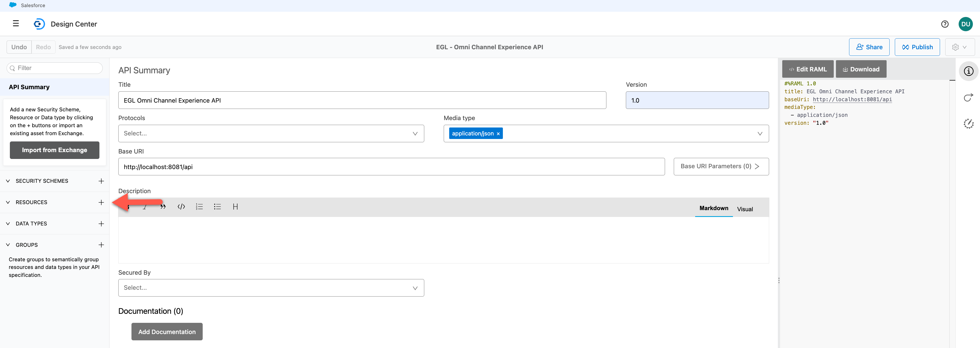Expand Base URI Parameters panel
980x348 pixels.
(x=721, y=166)
